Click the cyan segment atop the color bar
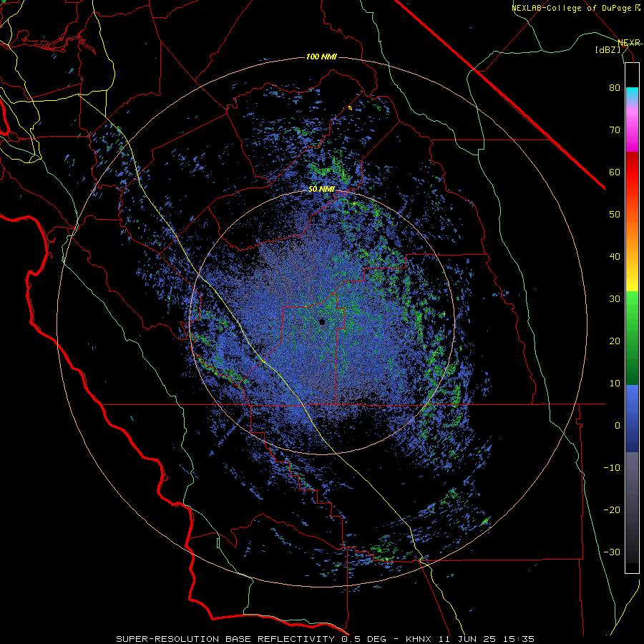This screenshot has width=644, height=644. click(x=632, y=94)
